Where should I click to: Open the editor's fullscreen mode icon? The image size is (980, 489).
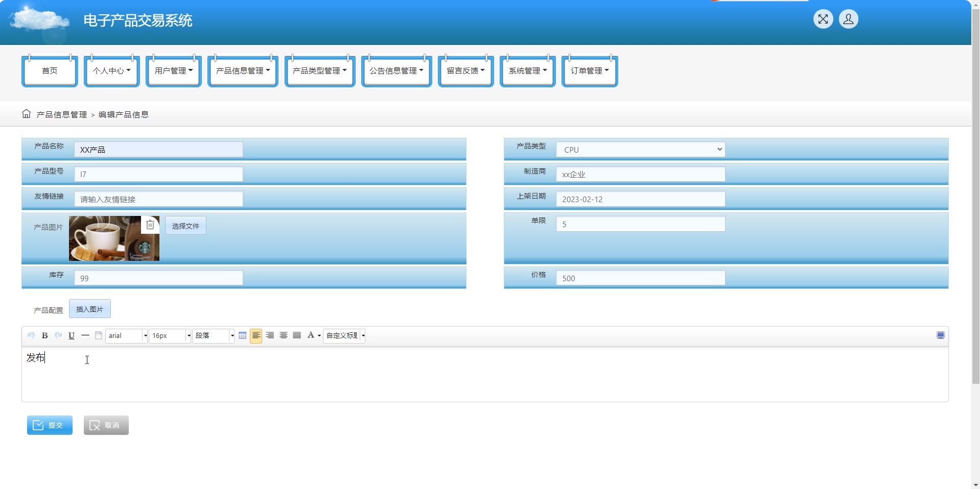click(941, 335)
